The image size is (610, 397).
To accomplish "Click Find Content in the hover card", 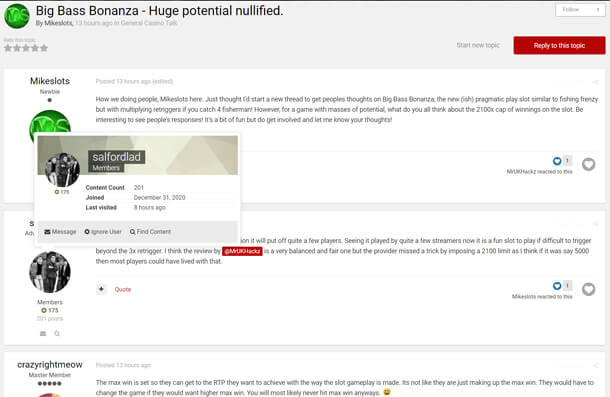I will point(150,232).
